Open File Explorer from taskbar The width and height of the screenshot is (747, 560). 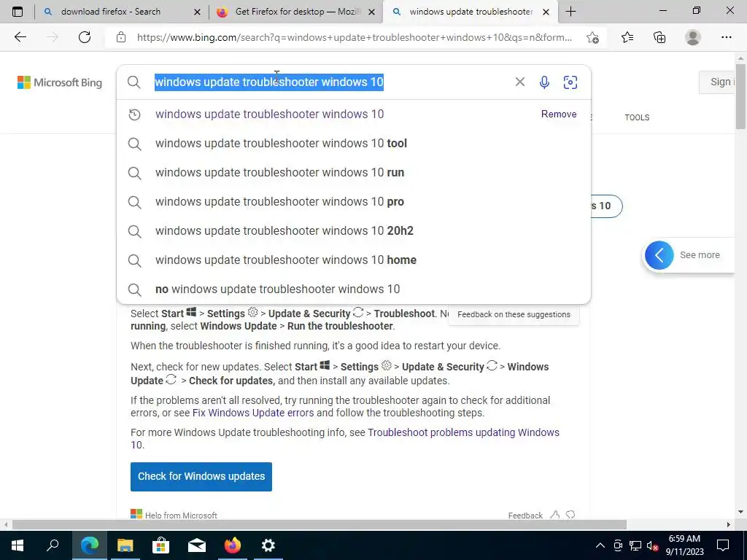pyautogui.click(x=125, y=545)
